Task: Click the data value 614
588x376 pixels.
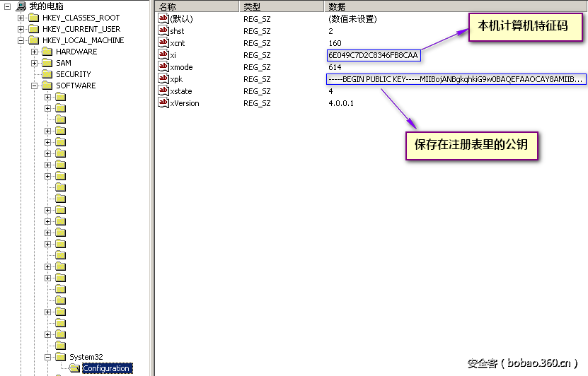Action: [335, 67]
